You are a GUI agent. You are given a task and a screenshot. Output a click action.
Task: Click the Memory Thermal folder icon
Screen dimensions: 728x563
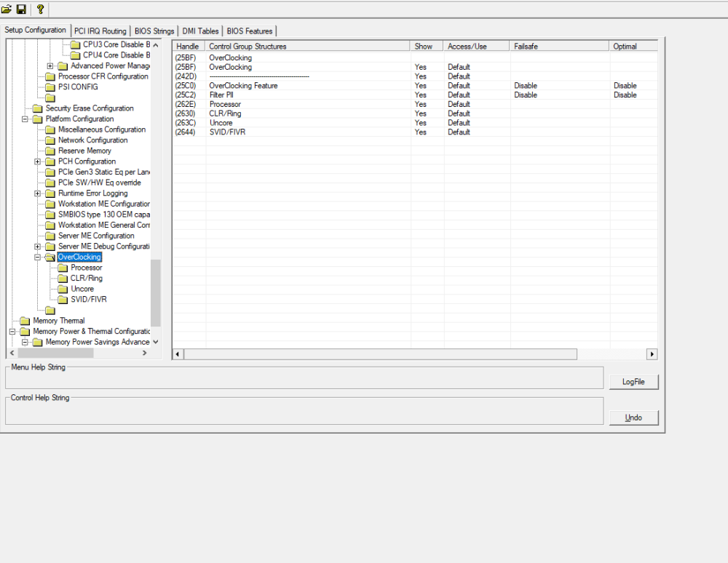click(x=25, y=321)
